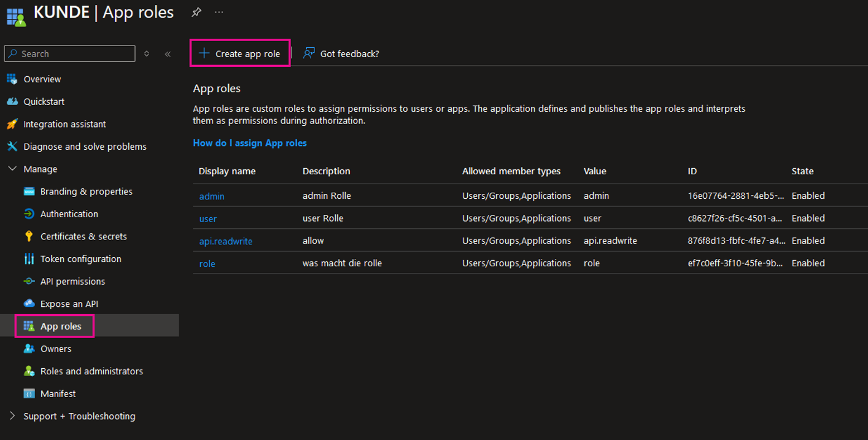Expand Support + Troubleshooting section
868x440 pixels.
12,416
